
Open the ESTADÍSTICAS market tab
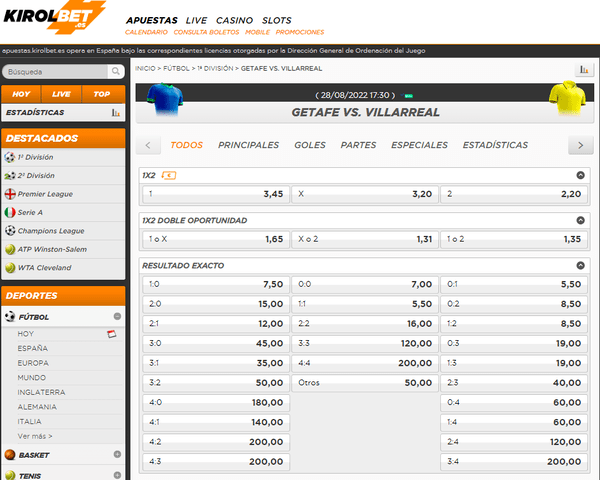pos(495,145)
